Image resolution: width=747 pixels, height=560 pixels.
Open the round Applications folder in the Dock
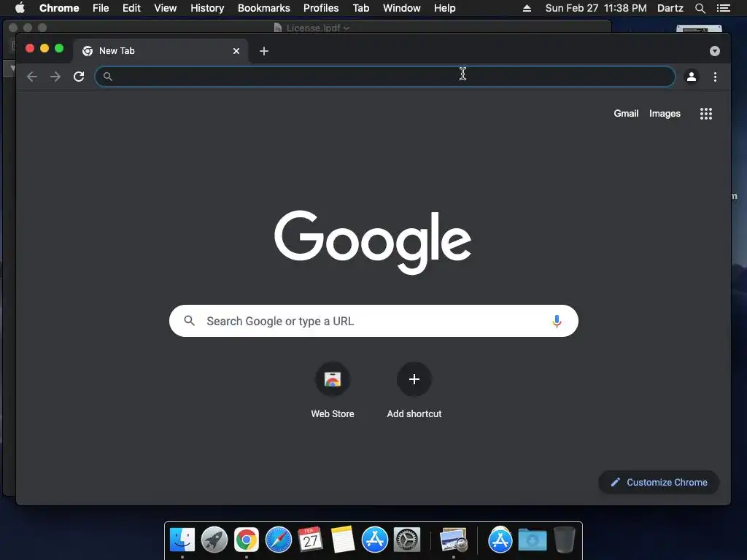point(500,540)
